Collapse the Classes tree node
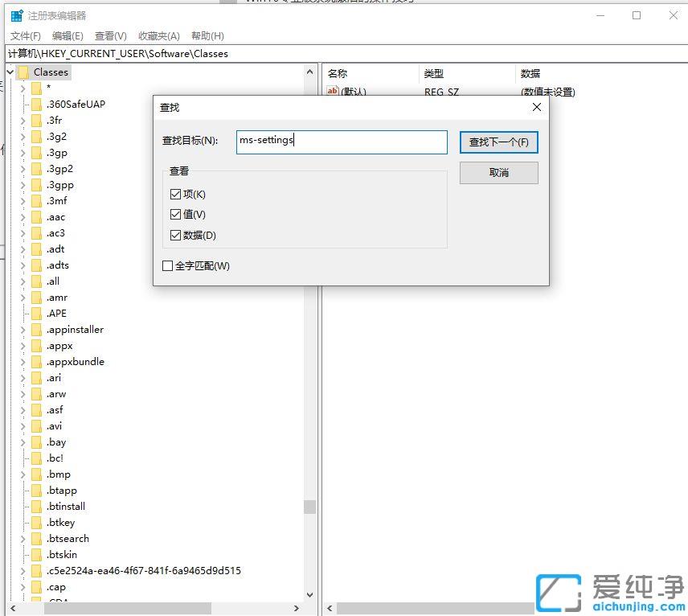The height and width of the screenshot is (616, 688). (10, 72)
